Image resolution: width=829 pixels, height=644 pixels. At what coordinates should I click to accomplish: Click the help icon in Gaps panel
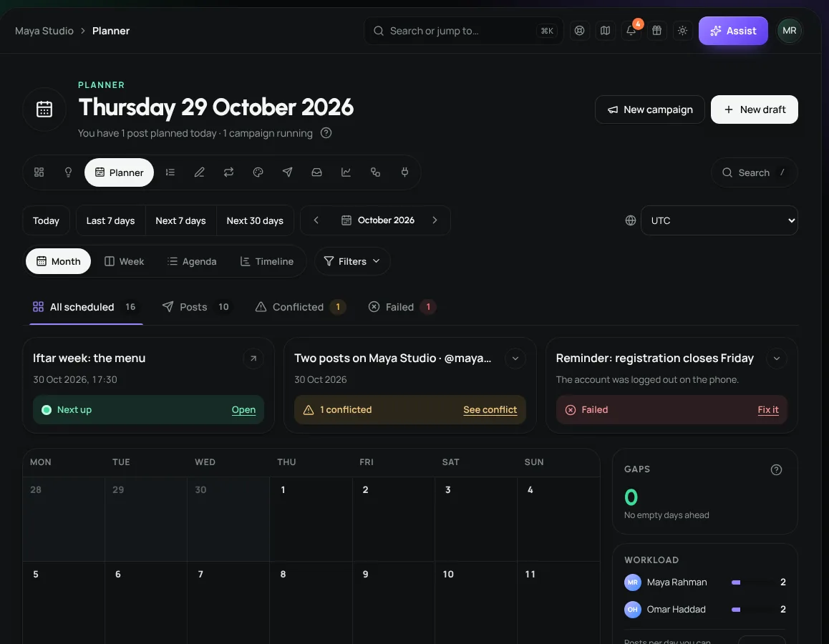tap(776, 469)
